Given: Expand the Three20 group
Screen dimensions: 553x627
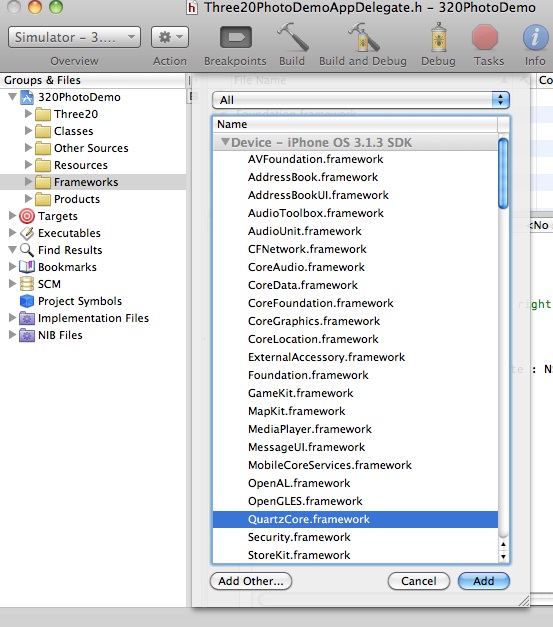Looking at the screenshot, I should (x=28, y=114).
